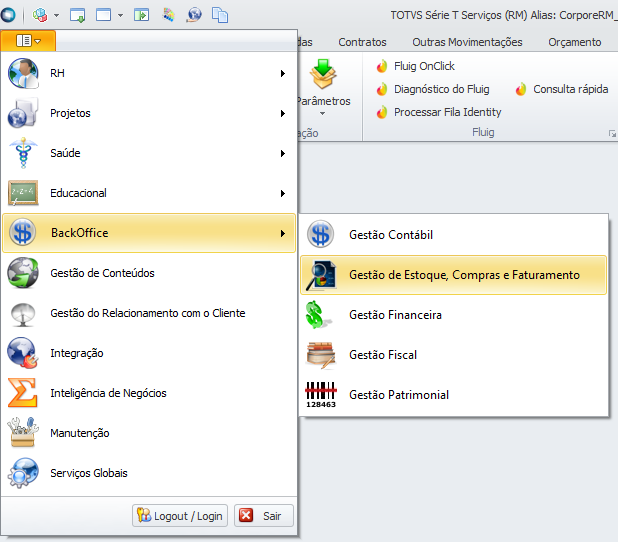Click the Fluig OnClick label
This screenshot has width=618, height=542.
pos(424,66)
